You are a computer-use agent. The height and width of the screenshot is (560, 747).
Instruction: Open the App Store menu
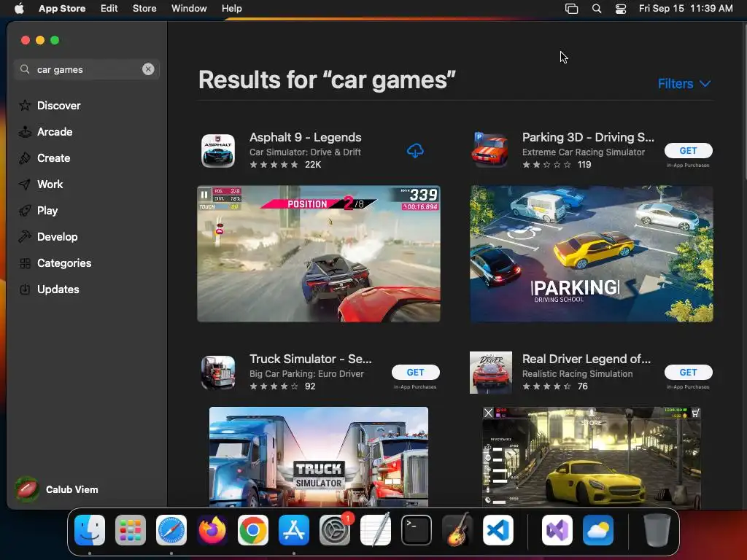(x=62, y=8)
